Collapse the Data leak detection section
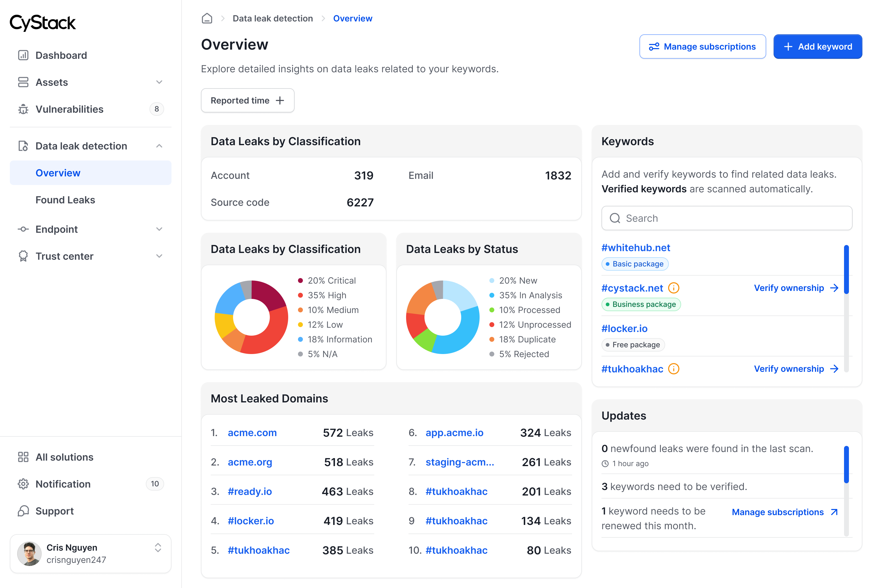The width and height of the screenshot is (882, 588). 159,146
